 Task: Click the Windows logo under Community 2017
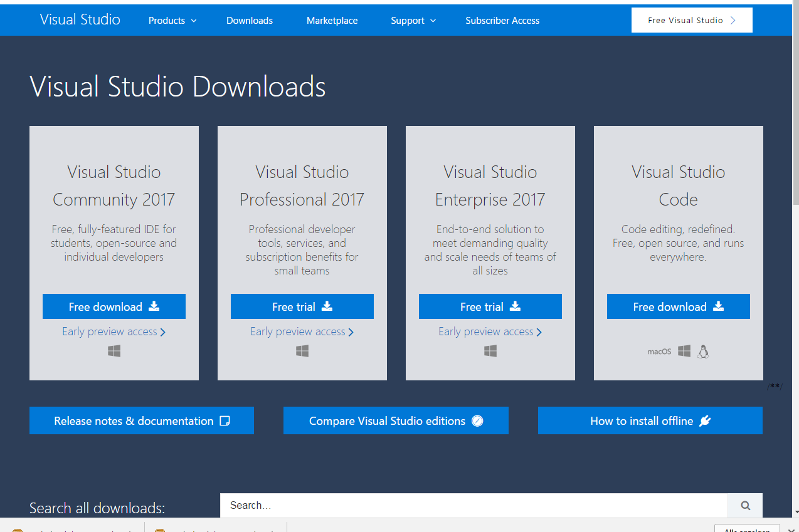point(114,352)
